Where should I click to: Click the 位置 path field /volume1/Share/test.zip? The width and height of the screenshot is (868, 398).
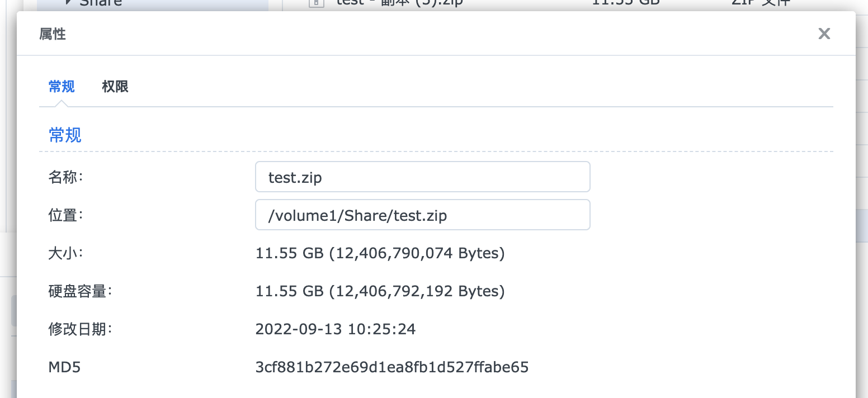point(422,215)
